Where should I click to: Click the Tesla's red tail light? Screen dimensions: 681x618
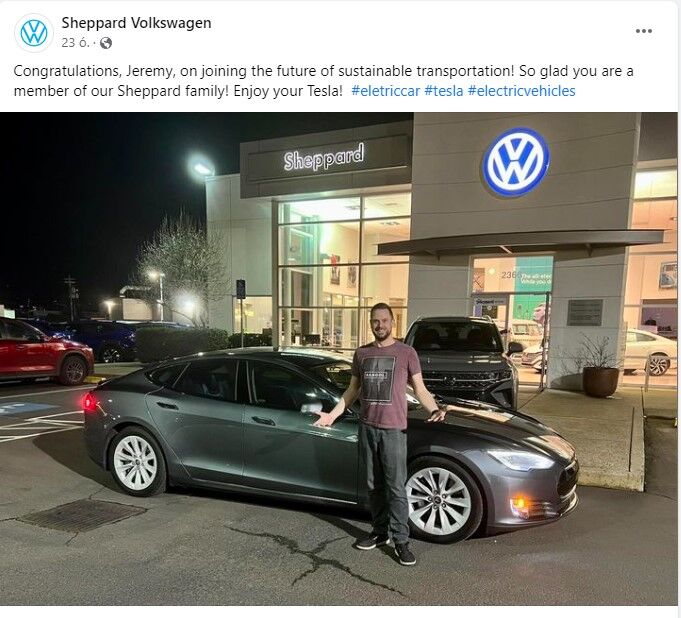click(x=89, y=403)
